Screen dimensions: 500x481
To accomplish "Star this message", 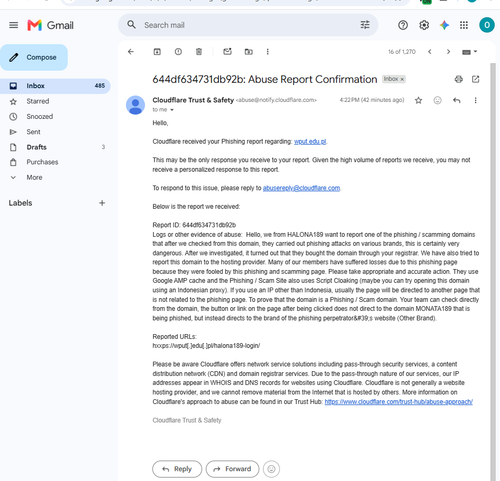I will [418, 100].
